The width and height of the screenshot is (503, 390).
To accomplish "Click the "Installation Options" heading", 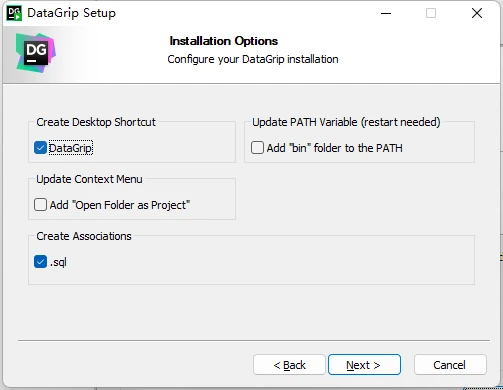I will [224, 41].
